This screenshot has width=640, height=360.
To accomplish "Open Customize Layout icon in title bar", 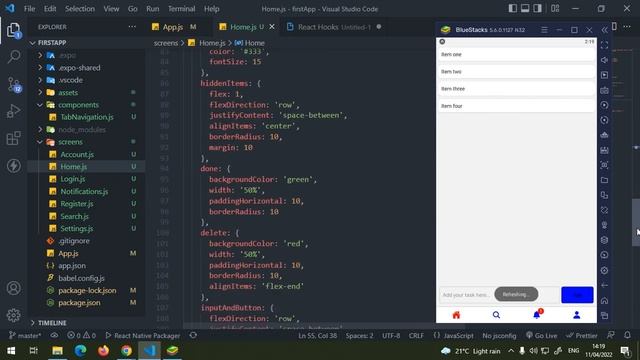I will pyautogui.click(x=555, y=9).
